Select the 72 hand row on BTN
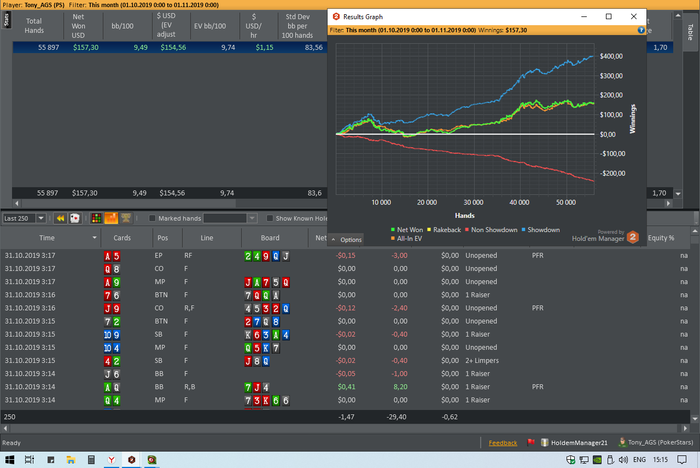 click(x=346, y=321)
